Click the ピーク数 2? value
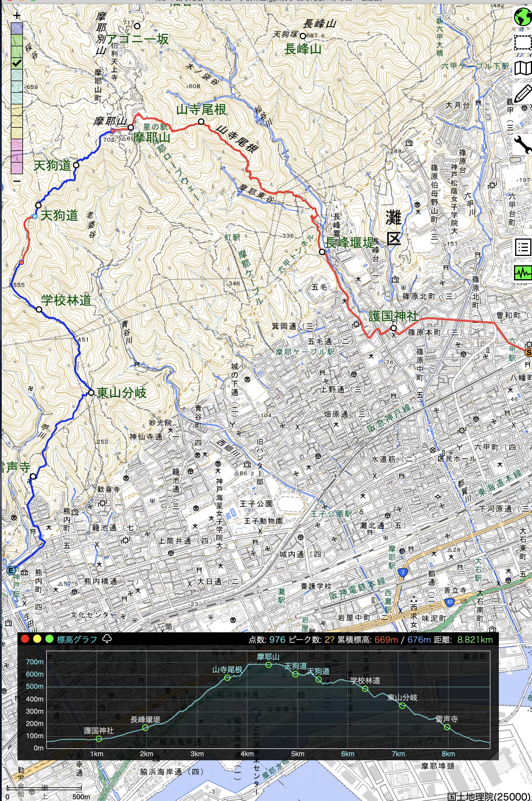532x801 pixels. coord(329,640)
